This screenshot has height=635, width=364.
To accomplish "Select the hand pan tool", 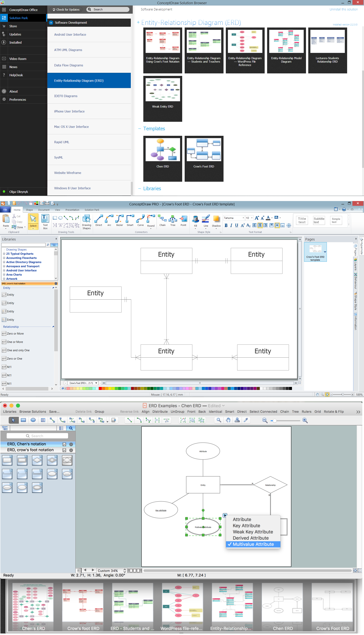I will tap(228, 420).
